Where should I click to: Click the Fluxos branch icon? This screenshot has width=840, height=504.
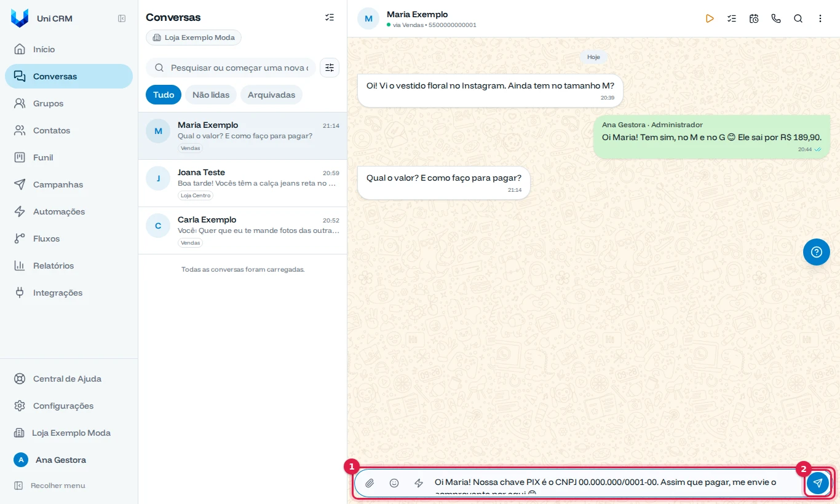tap(20, 238)
